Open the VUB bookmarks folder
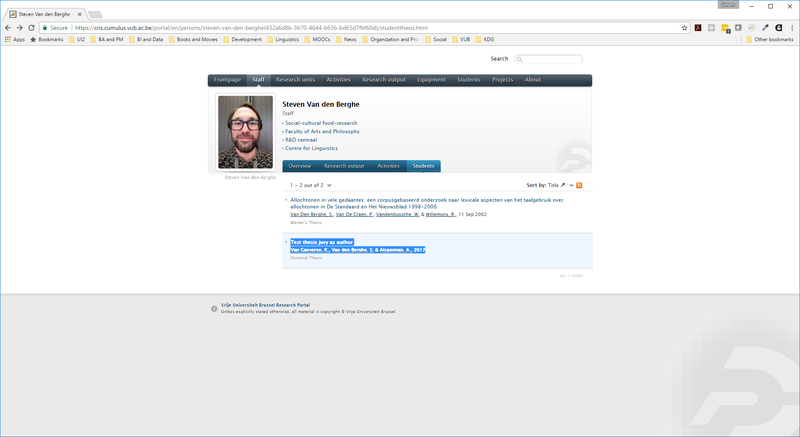The image size is (800, 437). (x=461, y=39)
